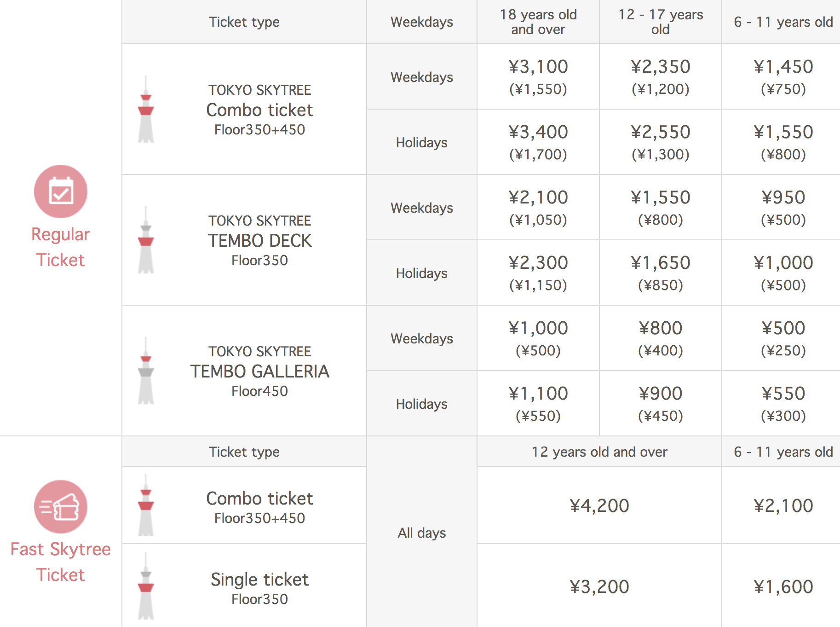Click the tower icon beside TOKYO SKYTREE Combo ticket
Image resolution: width=840 pixels, height=627 pixels.
point(146,110)
